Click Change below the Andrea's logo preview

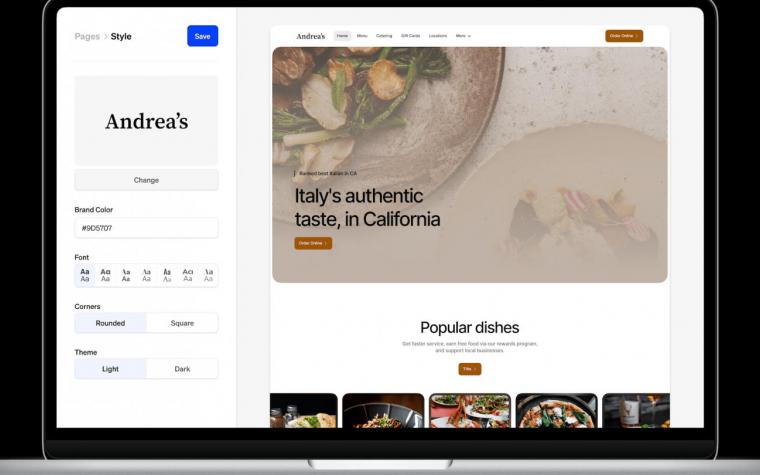tap(146, 180)
